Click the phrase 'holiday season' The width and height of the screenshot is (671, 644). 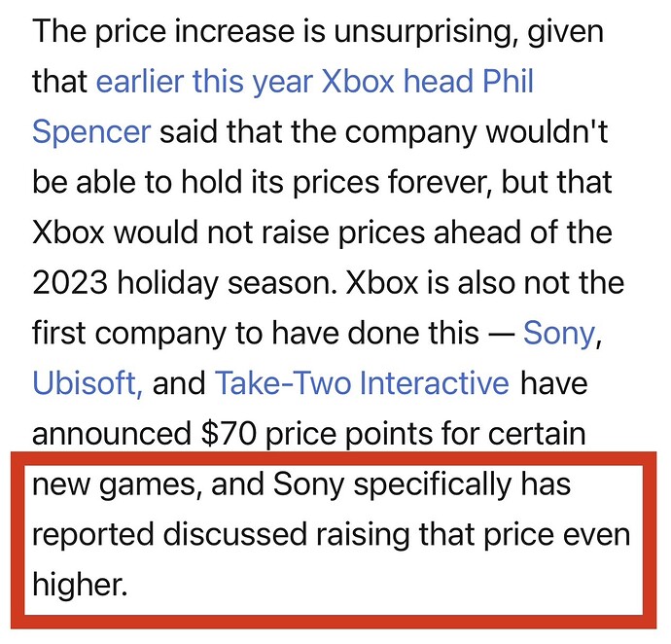(228, 283)
